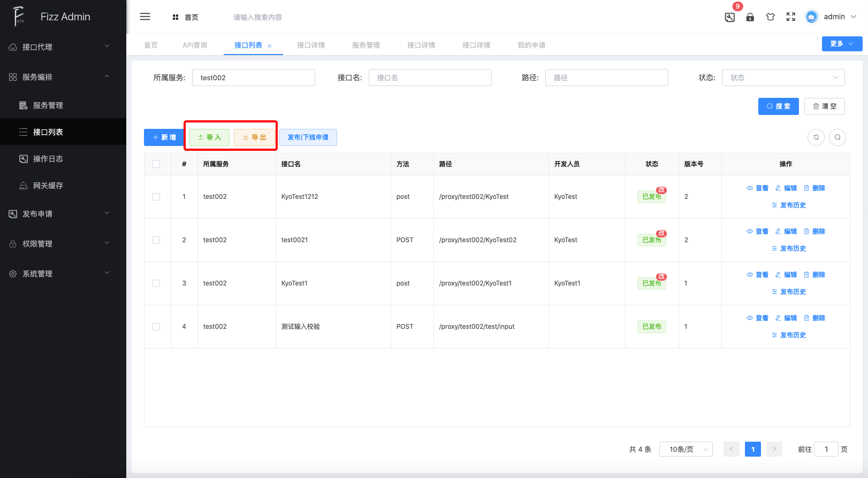
Task: Toggle fullscreen mode icon
Action: coord(791,17)
